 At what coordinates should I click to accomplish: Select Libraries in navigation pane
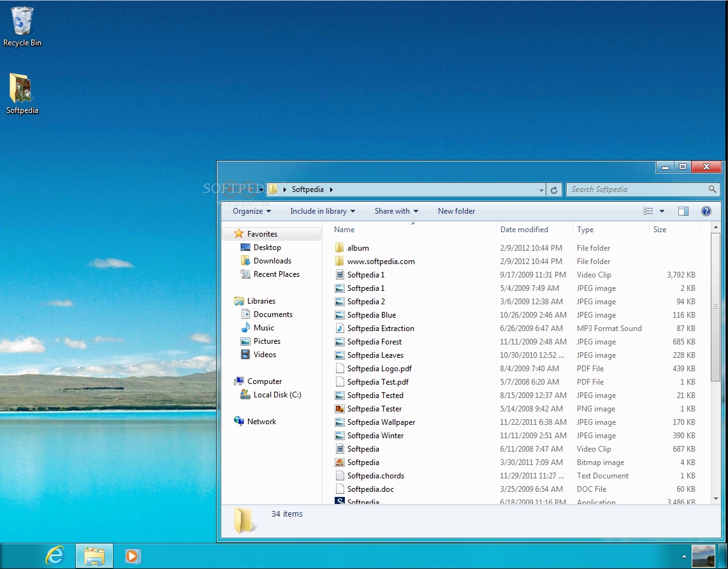[261, 301]
